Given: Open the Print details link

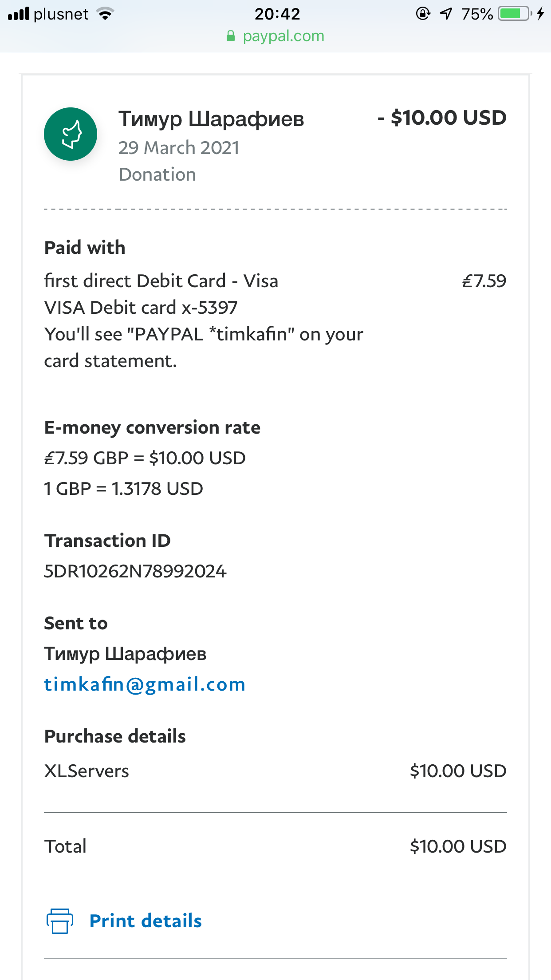Looking at the screenshot, I should [146, 921].
